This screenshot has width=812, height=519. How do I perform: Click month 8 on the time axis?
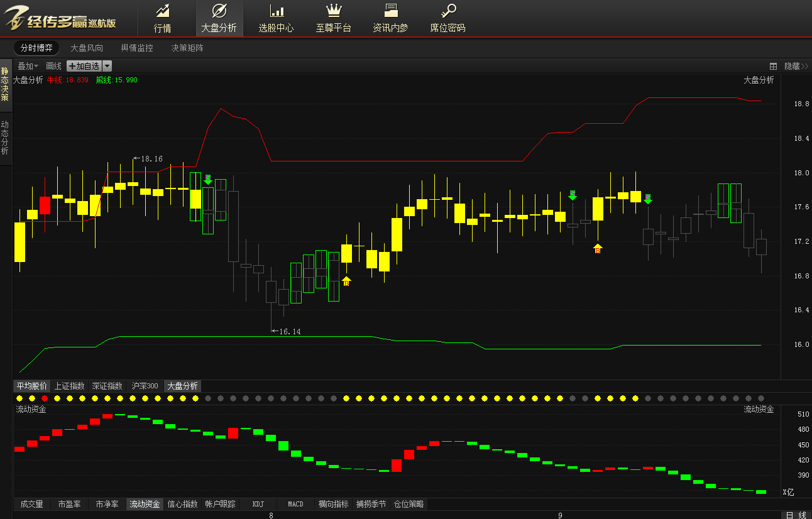click(x=271, y=515)
